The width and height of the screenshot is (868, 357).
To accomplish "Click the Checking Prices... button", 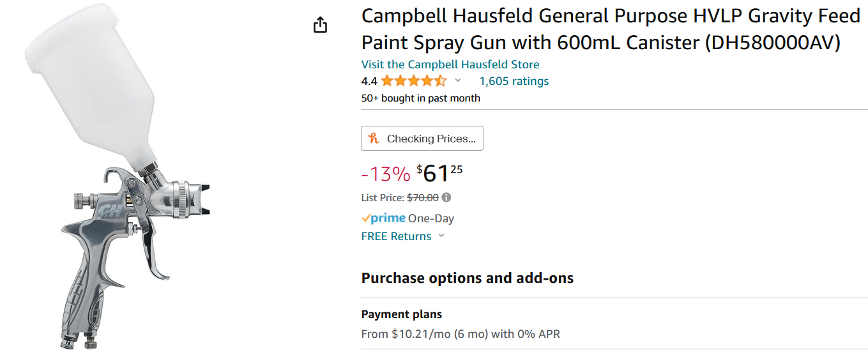I will click(x=422, y=139).
